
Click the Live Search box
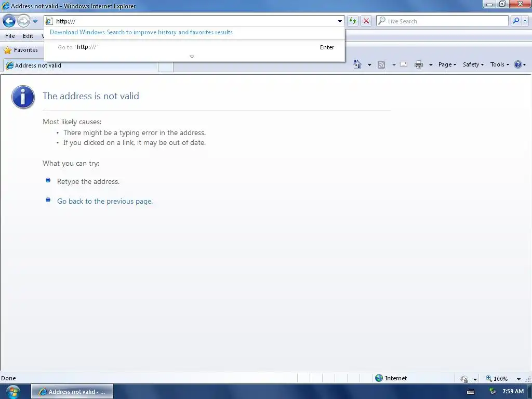point(442,21)
